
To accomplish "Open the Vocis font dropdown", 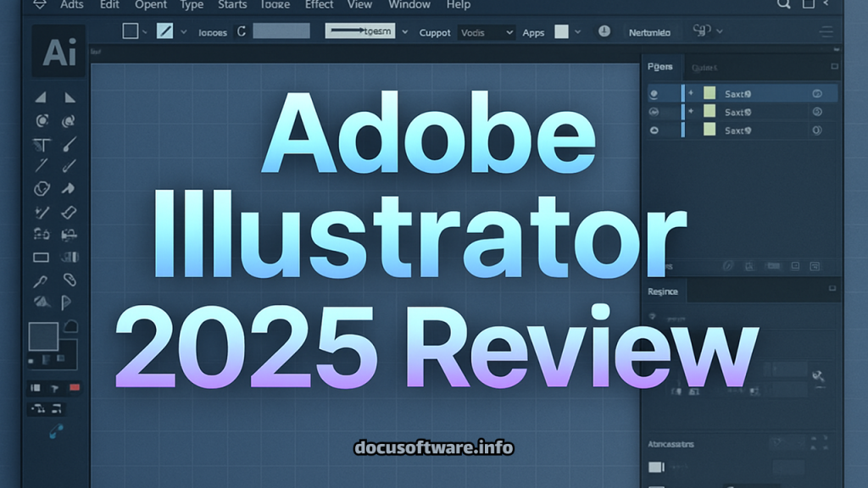I will pos(484,32).
